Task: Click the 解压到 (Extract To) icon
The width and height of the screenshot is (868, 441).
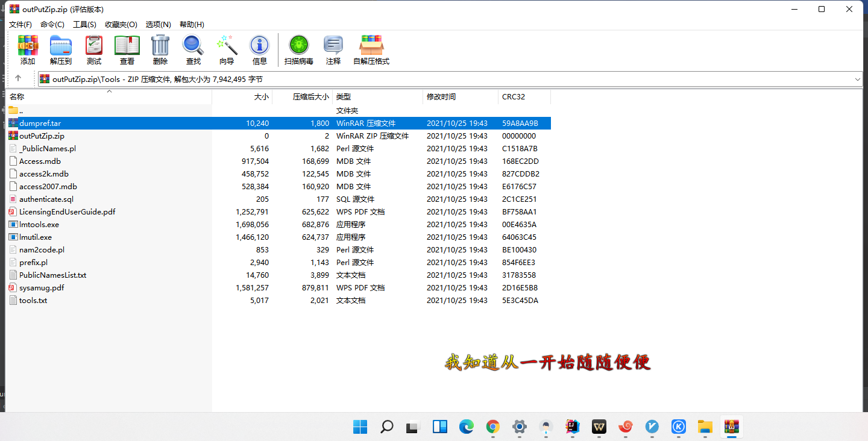Action: click(60, 49)
